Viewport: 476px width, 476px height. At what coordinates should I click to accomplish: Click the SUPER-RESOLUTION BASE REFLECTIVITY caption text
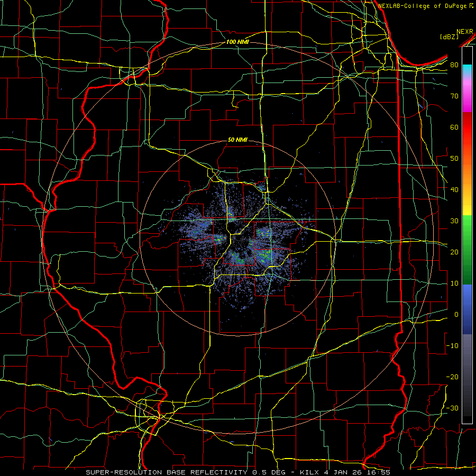(x=166, y=472)
